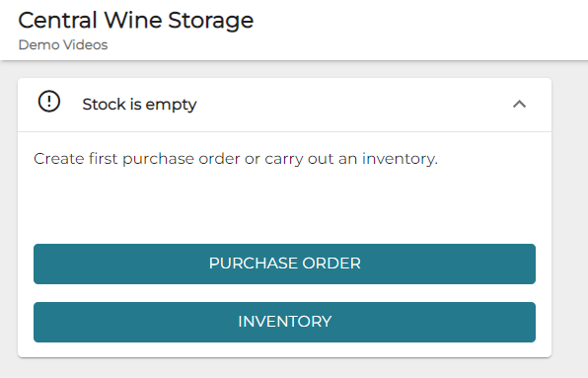
Task: Click the gap between the two teal buttons
Action: [x=284, y=293]
